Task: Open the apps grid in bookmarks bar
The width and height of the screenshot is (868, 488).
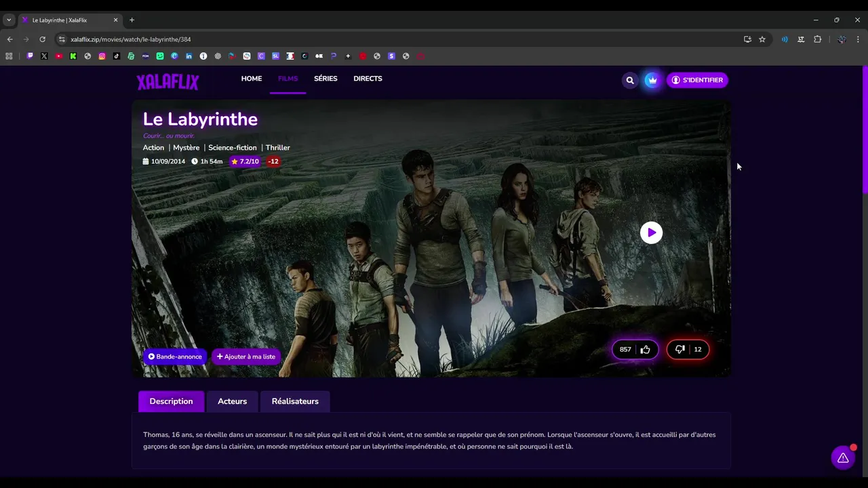Action: pyautogui.click(x=9, y=56)
